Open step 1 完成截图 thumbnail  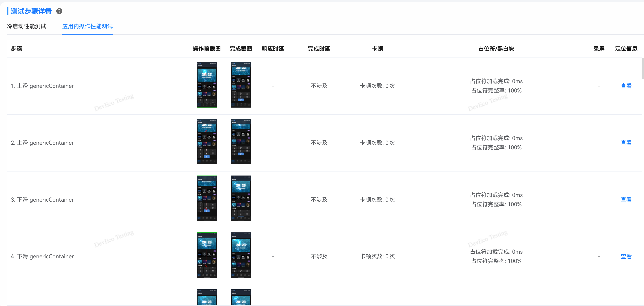[241, 85]
